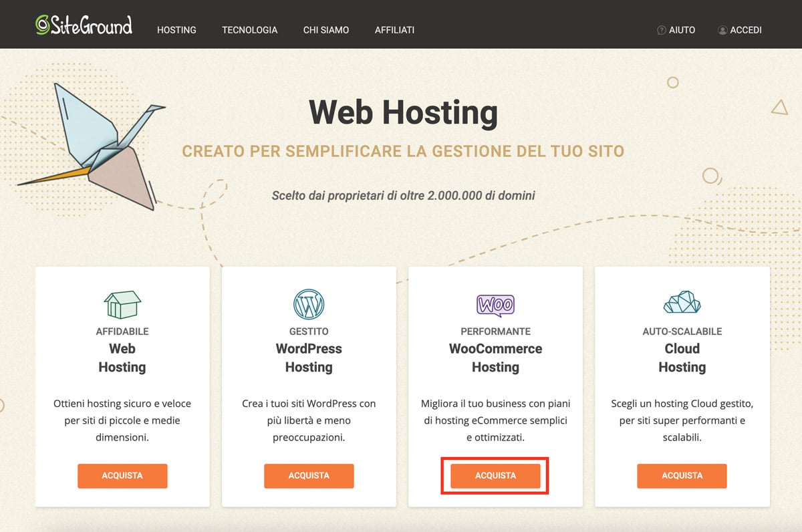Click the AIUTO help link
The width and height of the screenshot is (802, 532).
682,30
